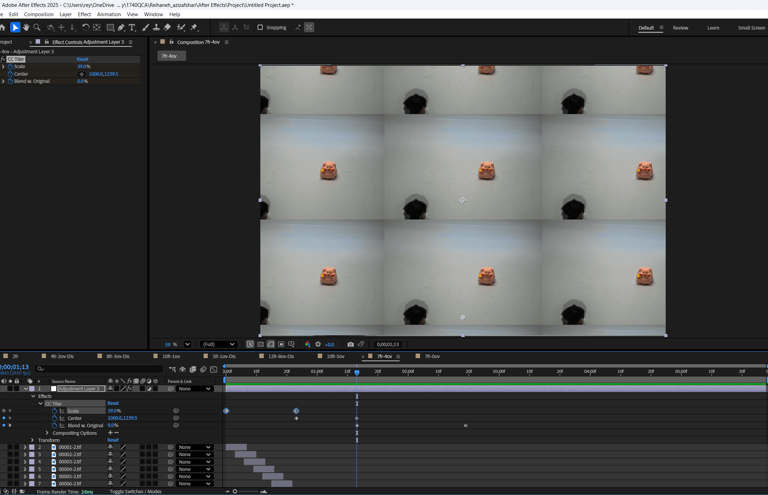Select the Puppet Pin tool
The height and width of the screenshot is (495, 768).
[x=193, y=28]
